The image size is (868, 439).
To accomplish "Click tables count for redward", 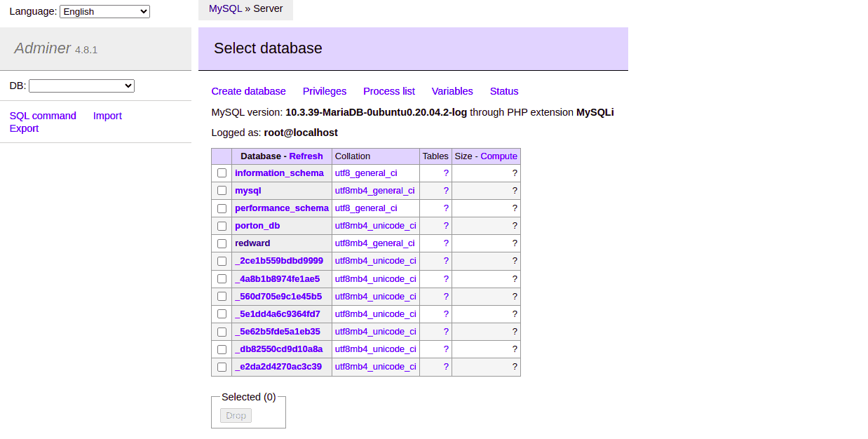I will click(446, 243).
